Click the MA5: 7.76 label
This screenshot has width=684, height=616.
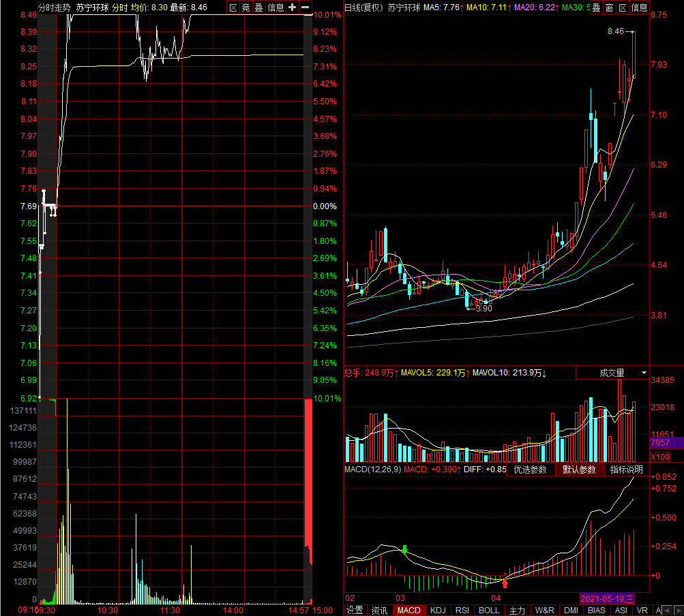click(x=444, y=7)
